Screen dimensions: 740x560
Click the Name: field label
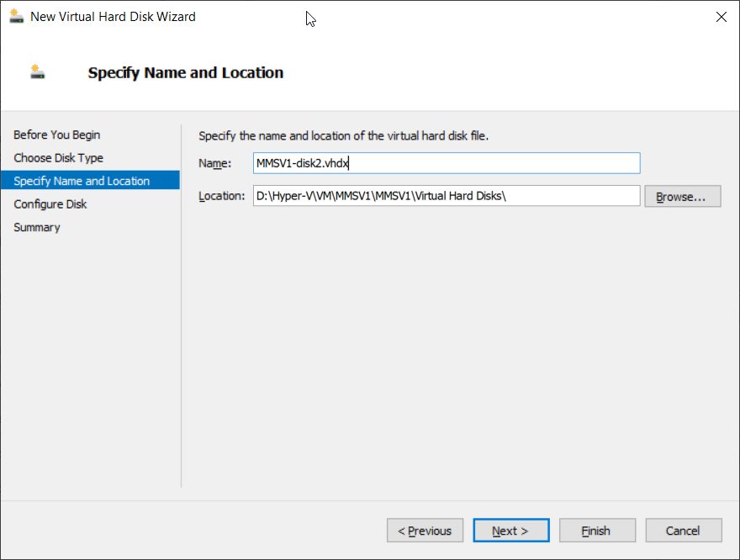214,163
